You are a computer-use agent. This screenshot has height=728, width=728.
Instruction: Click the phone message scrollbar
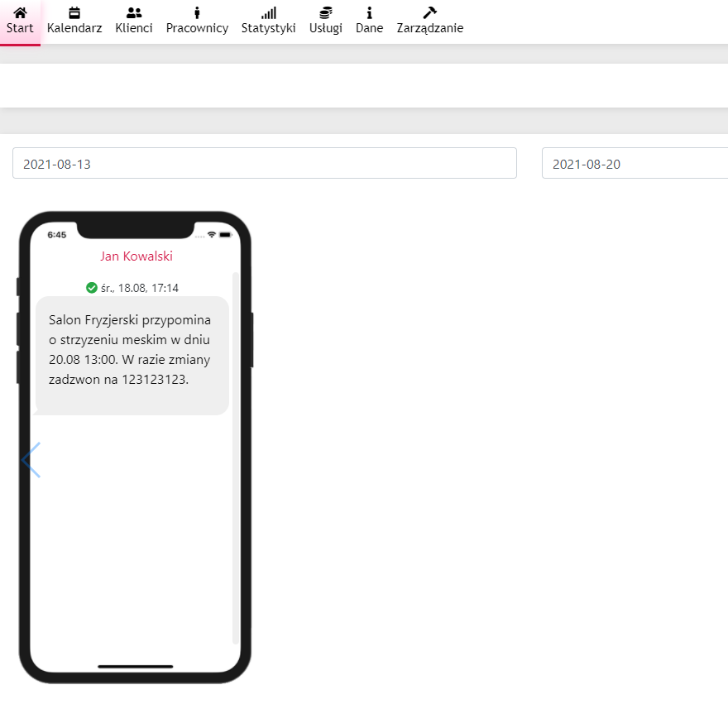[236, 457]
